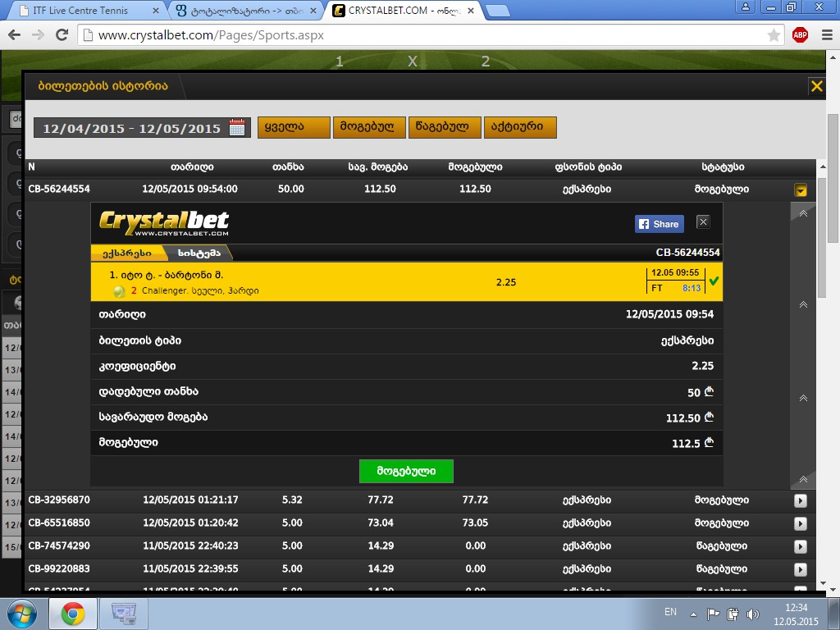
Task: Expand the CB-32956870 ticket row
Action: 801,500
